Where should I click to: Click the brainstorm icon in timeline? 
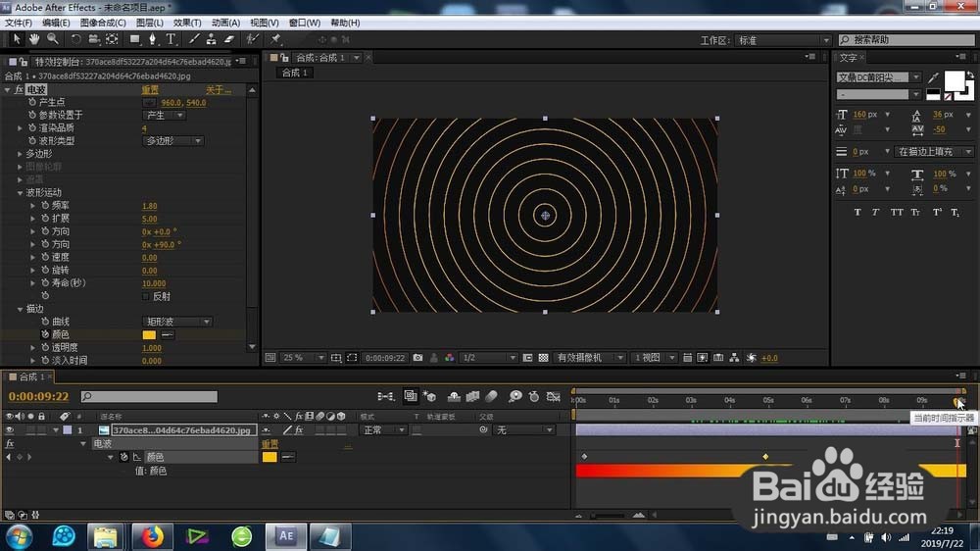click(x=515, y=396)
